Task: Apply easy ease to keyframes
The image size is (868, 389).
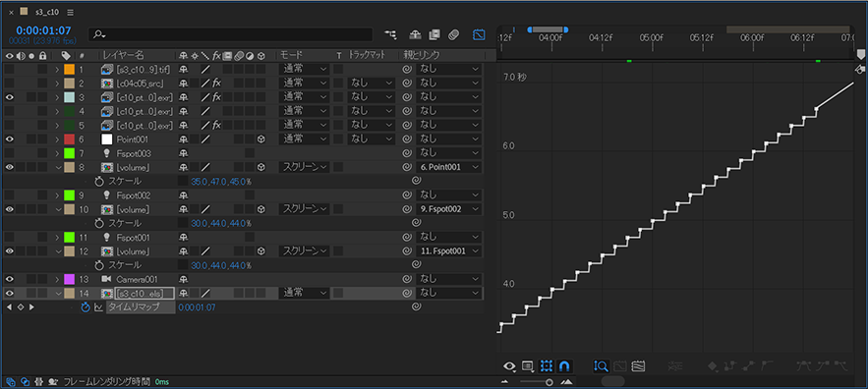Action: point(803,366)
